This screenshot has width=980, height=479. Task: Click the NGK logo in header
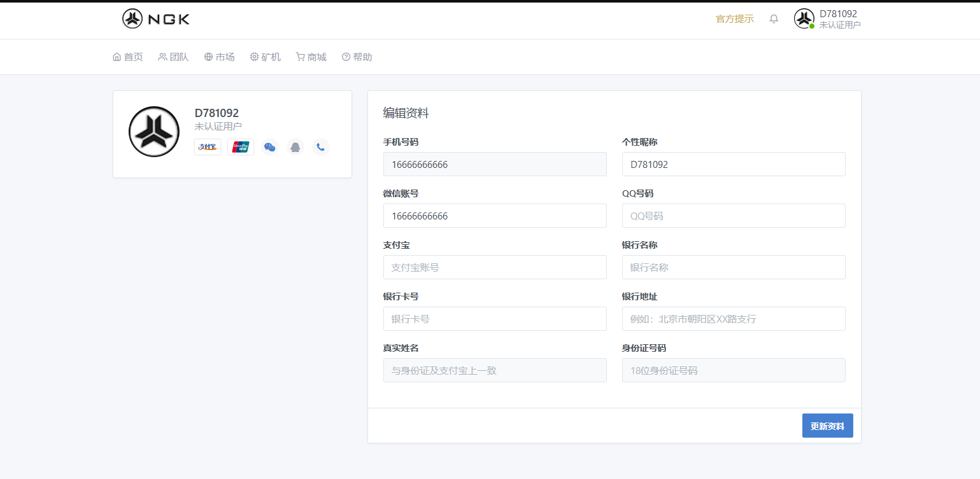156,18
